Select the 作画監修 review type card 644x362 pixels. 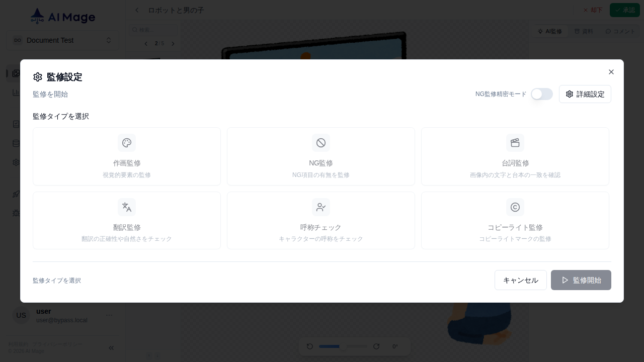click(127, 156)
